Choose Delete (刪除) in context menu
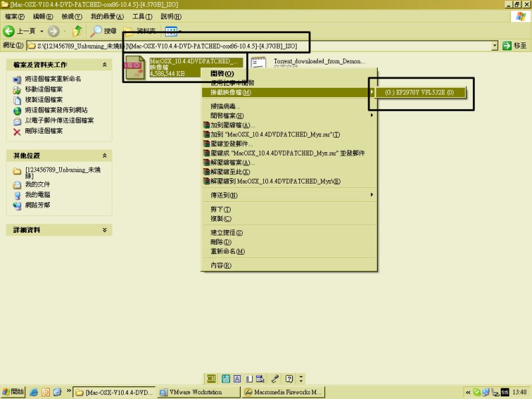Image resolution: width=532 pixels, height=399 pixels. [289, 242]
